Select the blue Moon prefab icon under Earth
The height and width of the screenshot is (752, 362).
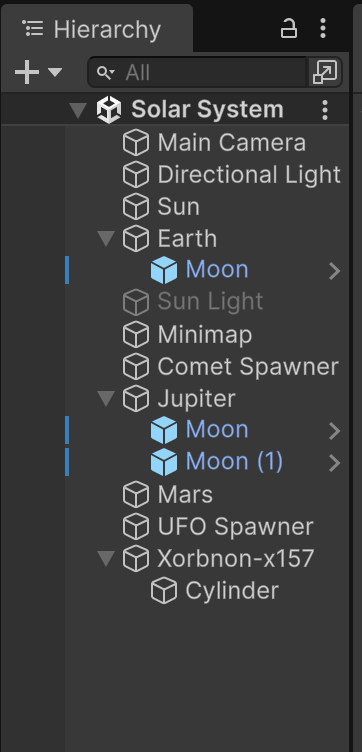click(x=164, y=270)
